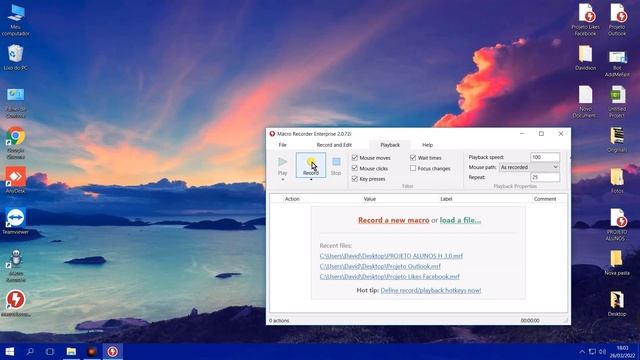Screen dimensions: 640x360
Task: Click the Stop recording button
Action: pyautogui.click(x=336, y=165)
